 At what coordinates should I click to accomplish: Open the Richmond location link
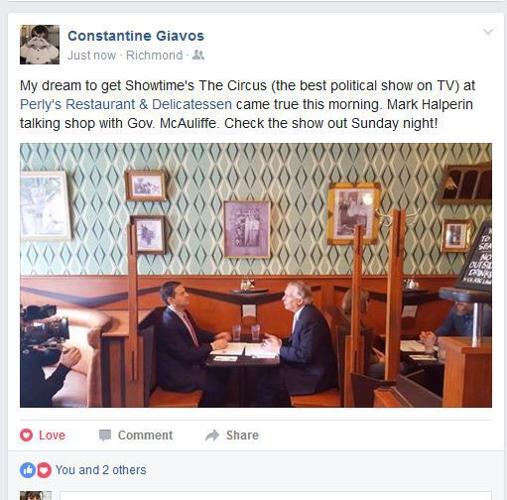tap(154, 55)
